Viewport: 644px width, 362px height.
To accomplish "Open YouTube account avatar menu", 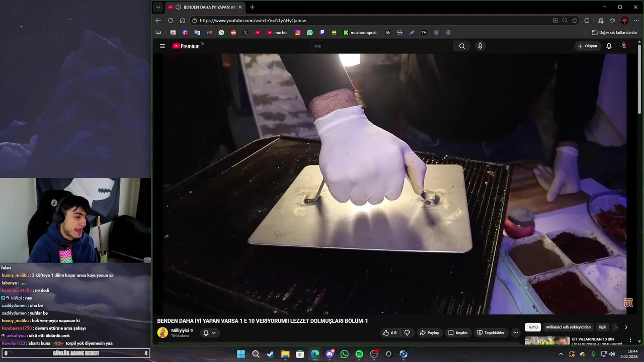I will [624, 46].
